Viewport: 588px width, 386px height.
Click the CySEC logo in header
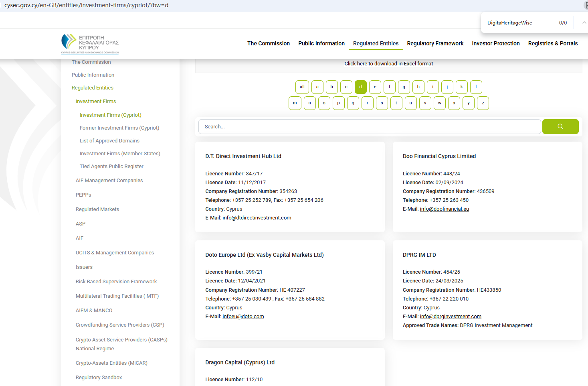(x=90, y=44)
